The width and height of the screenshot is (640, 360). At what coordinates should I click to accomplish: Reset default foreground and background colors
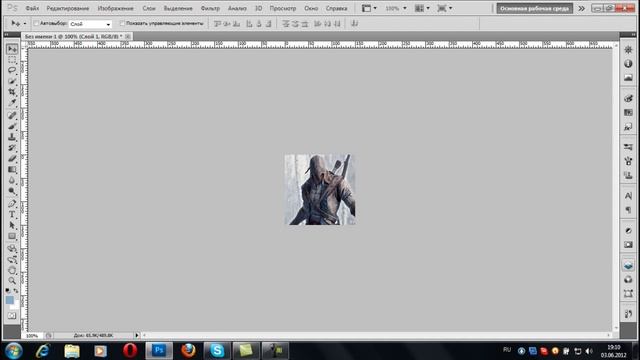[8, 291]
